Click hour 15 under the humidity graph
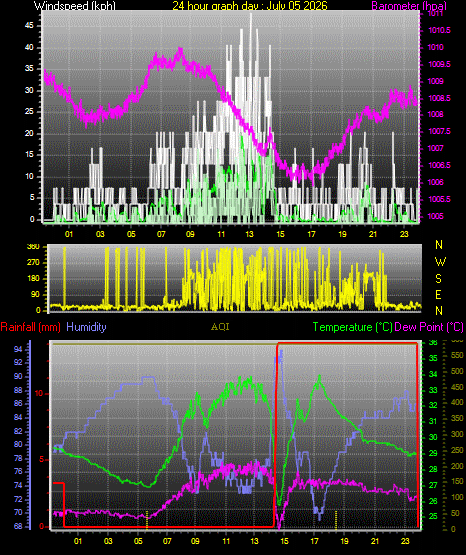 pyautogui.click(x=284, y=541)
